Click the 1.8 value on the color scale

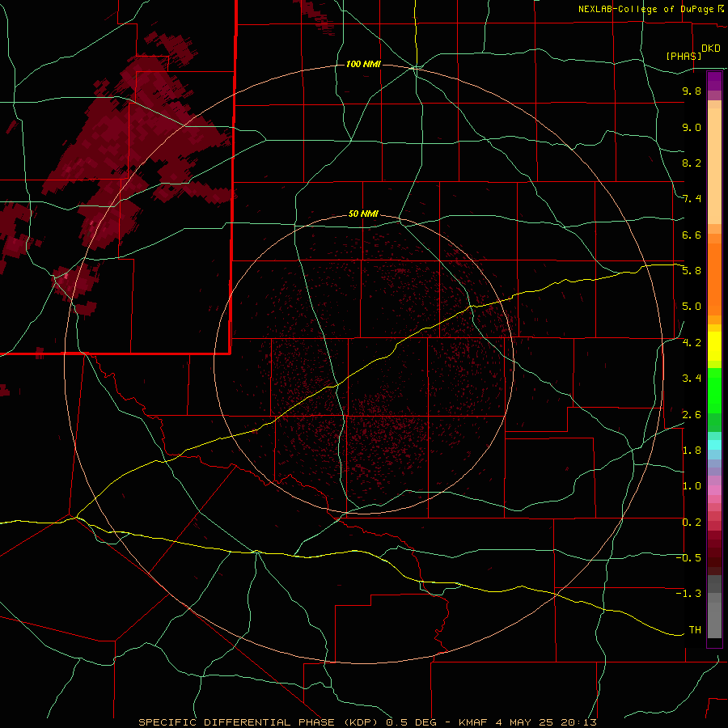(x=692, y=451)
